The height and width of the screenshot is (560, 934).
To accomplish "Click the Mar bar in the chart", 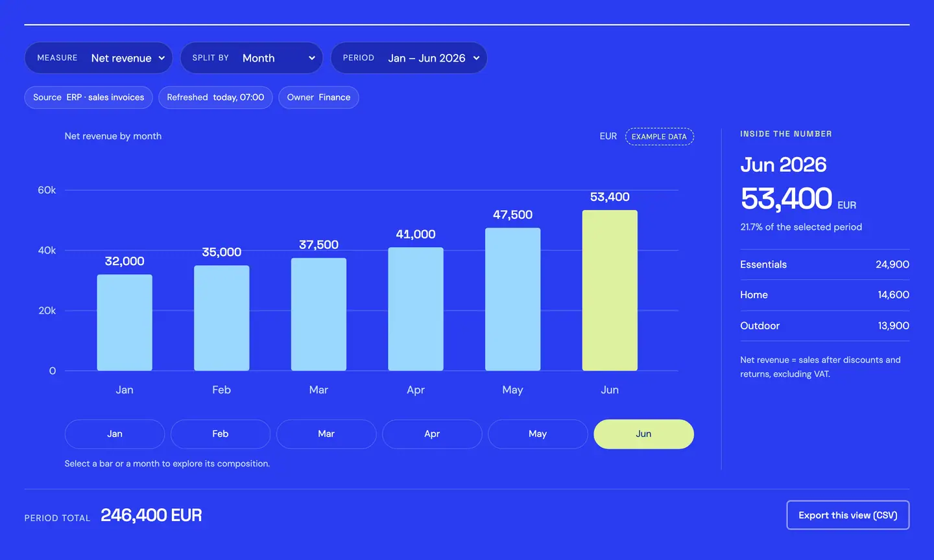I will [318, 314].
